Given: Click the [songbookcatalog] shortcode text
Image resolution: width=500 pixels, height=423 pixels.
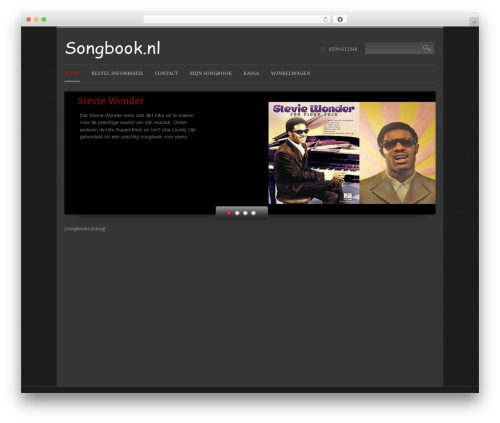Looking at the screenshot, I should 85,229.
